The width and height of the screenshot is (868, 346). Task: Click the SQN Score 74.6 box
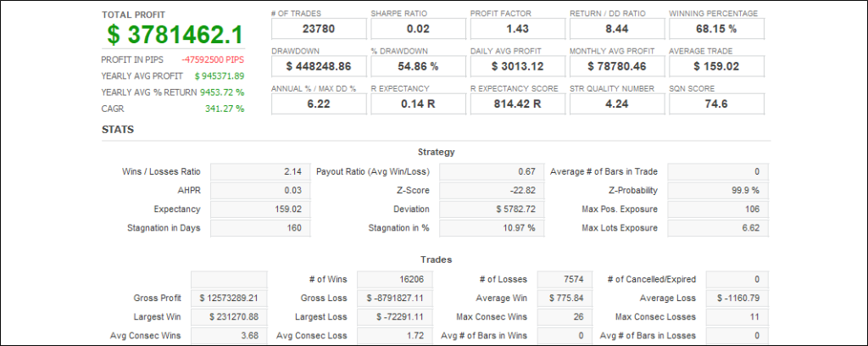(x=716, y=103)
